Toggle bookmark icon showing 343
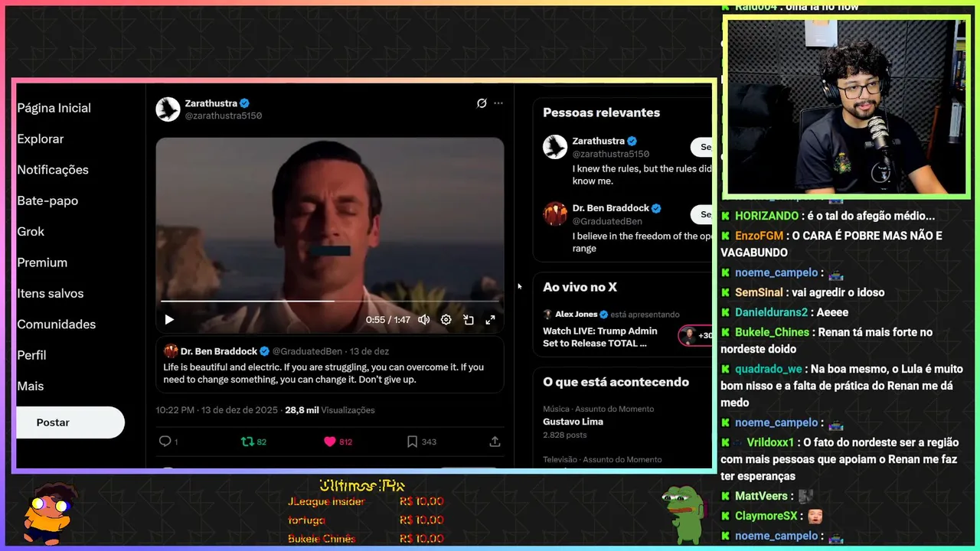The height and width of the screenshot is (551, 980). (x=421, y=442)
